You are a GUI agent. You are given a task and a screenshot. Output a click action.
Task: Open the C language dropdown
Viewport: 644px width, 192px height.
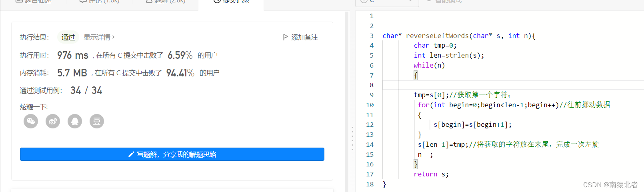tap(387, 2)
